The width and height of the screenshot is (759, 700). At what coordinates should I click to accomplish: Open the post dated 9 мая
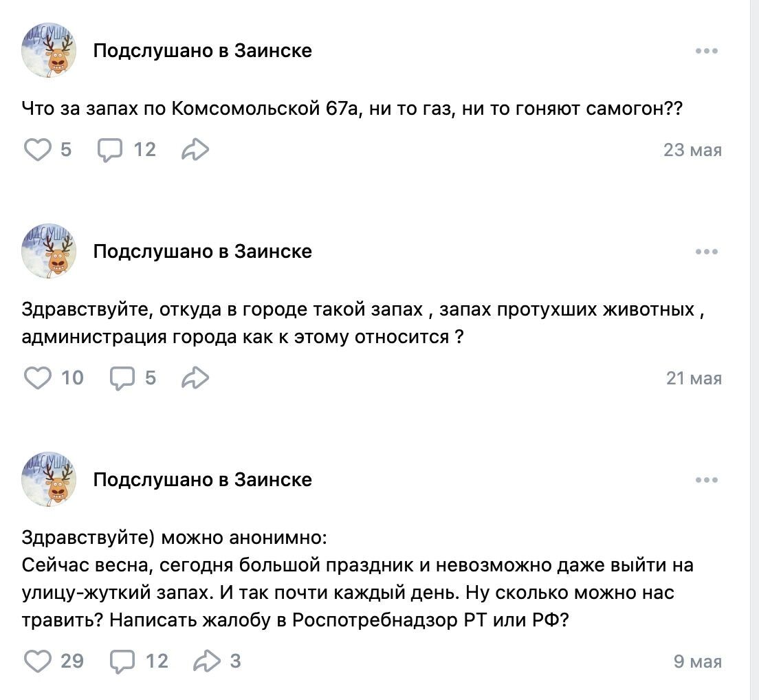[x=697, y=661]
